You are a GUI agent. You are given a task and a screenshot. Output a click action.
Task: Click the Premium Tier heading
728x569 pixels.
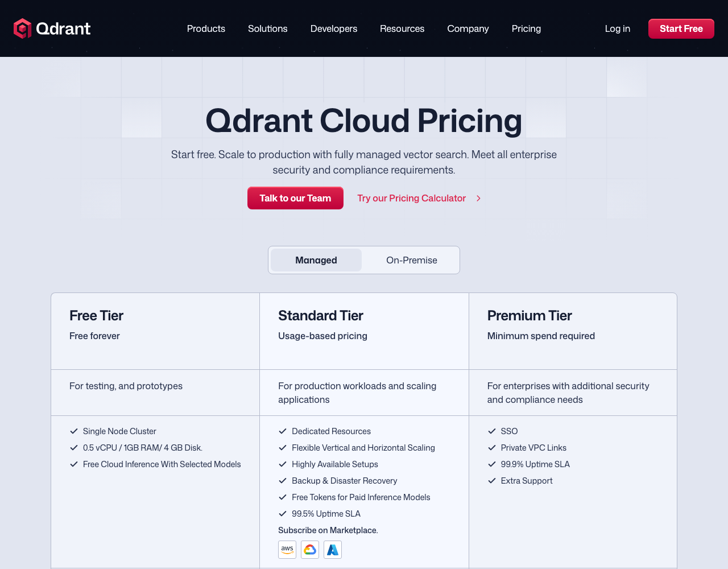tap(530, 316)
